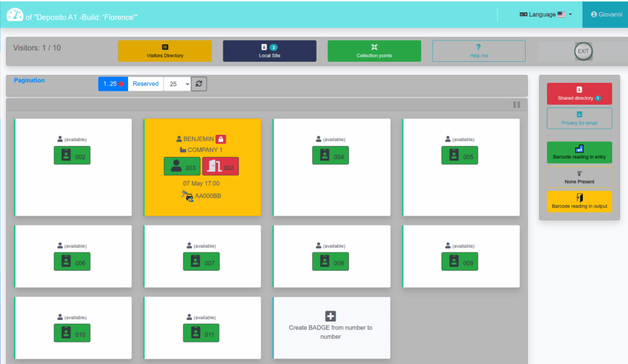
Task: Click the COMPANY 1 text
Action: 205,150
